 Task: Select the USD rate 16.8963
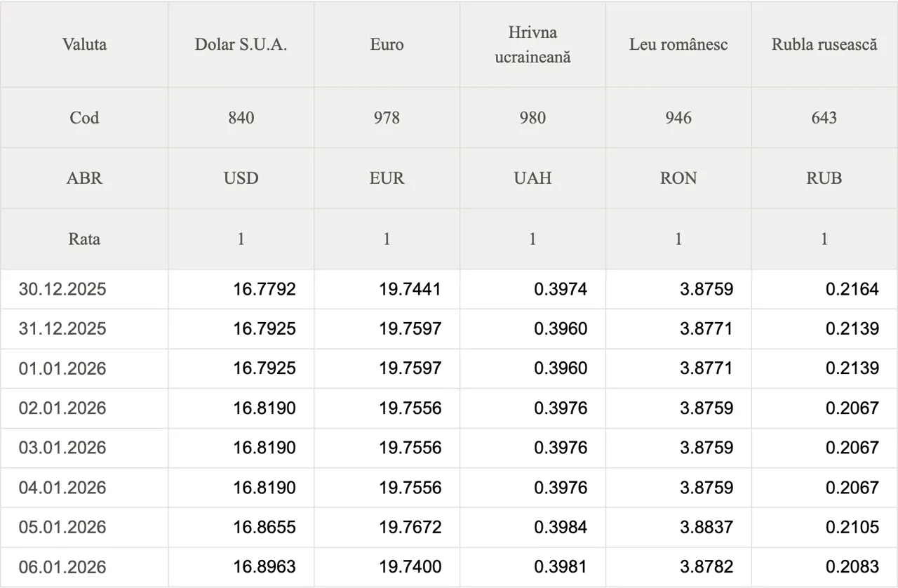(264, 567)
